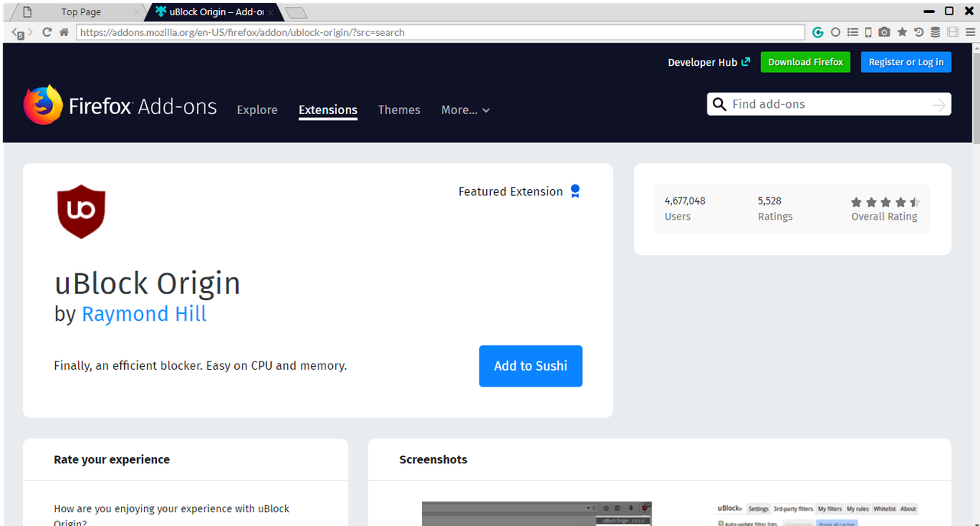Click the Add to Sushi button

coord(531,366)
